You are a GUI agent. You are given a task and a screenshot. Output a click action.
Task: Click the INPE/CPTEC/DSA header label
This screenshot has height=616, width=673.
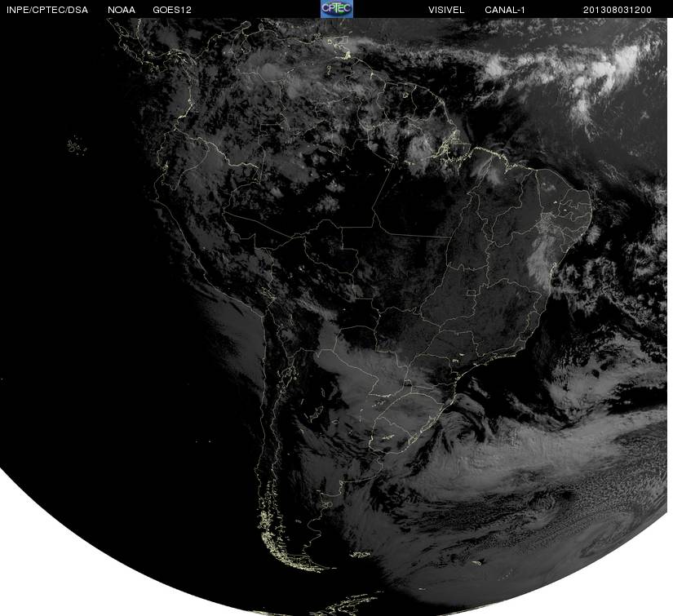click(x=47, y=10)
